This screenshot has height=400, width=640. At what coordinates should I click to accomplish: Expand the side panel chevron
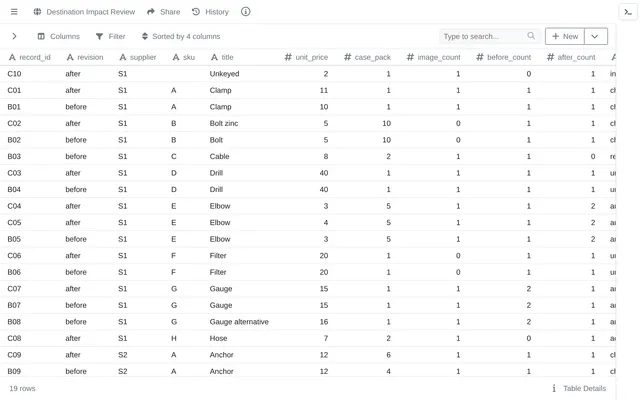click(14, 36)
